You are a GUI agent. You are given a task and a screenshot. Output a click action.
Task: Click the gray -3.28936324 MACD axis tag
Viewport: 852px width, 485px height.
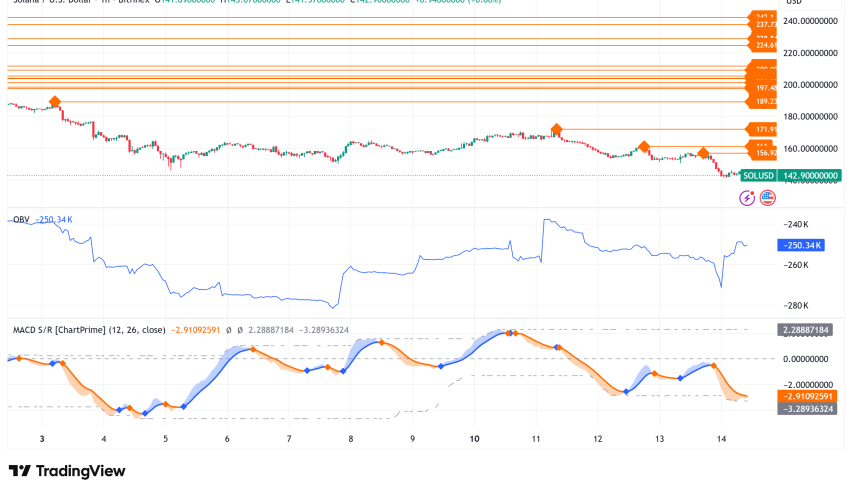pyautogui.click(x=807, y=408)
